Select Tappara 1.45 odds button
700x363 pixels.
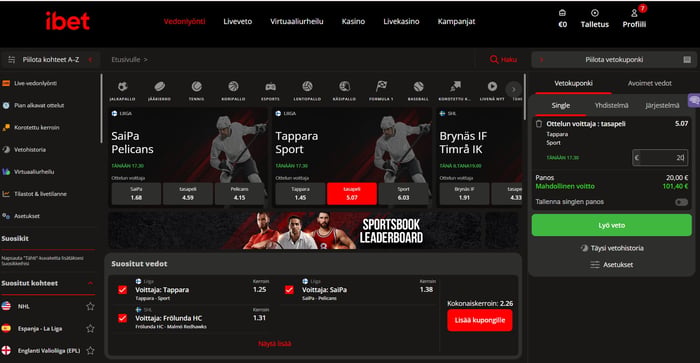pyautogui.click(x=300, y=193)
